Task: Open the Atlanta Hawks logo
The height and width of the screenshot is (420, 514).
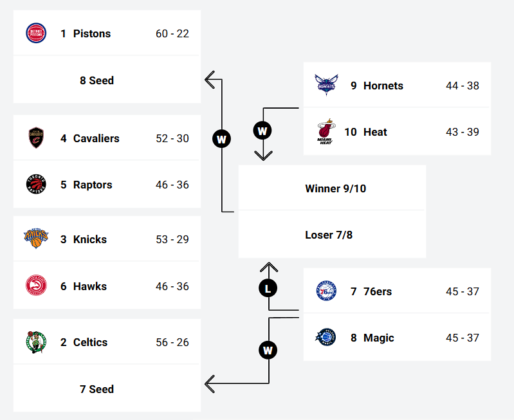Action: 36,286
